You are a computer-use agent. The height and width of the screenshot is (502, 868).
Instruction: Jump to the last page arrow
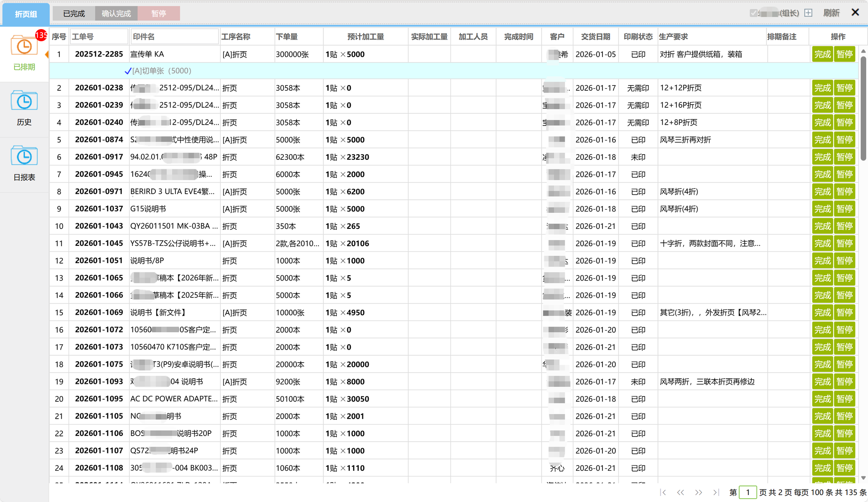coord(715,492)
